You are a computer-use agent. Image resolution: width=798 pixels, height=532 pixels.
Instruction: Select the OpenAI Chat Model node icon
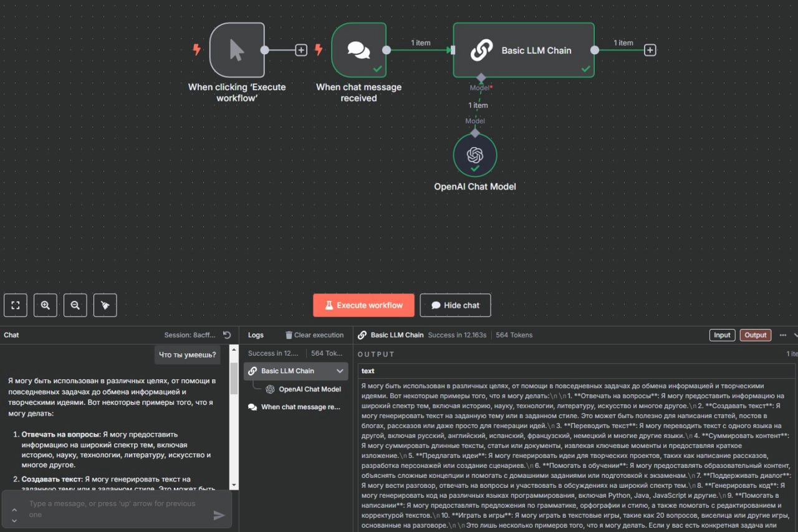click(x=475, y=155)
